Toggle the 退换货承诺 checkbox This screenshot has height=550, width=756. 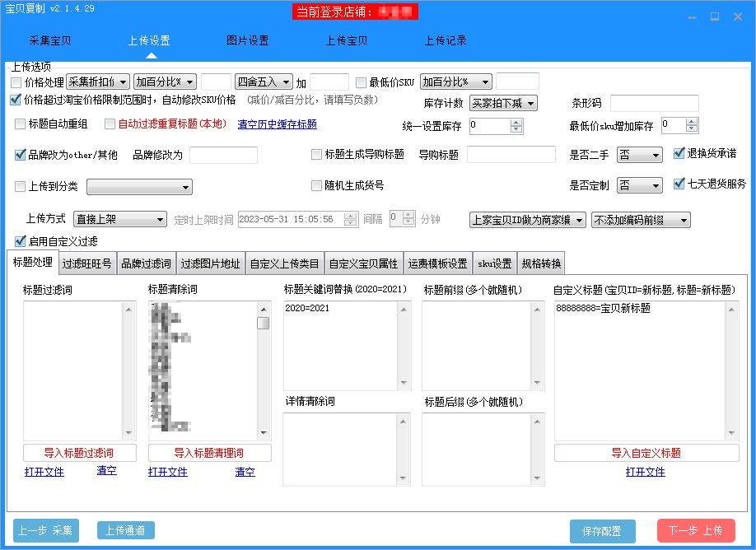(x=679, y=153)
